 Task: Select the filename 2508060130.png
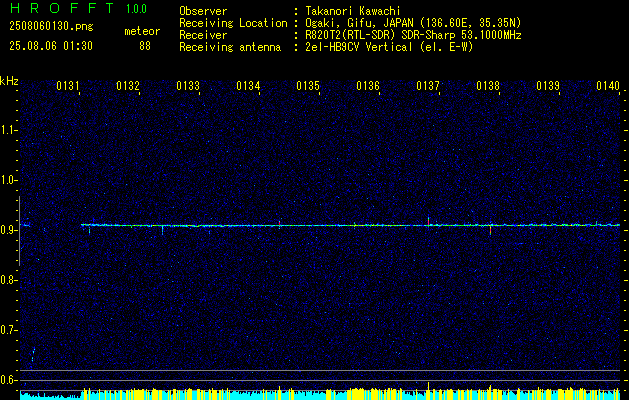(x=51, y=26)
